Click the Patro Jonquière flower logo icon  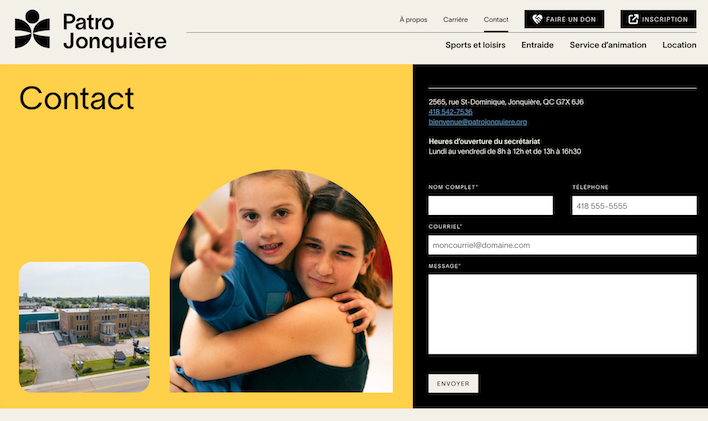click(x=32, y=29)
